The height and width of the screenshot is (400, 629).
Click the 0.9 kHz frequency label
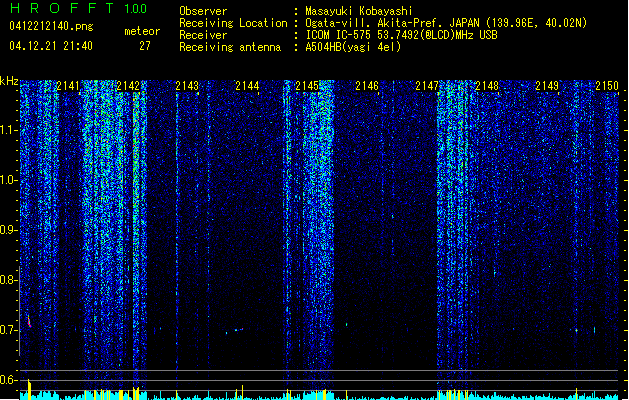pyautogui.click(x=9, y=230)
